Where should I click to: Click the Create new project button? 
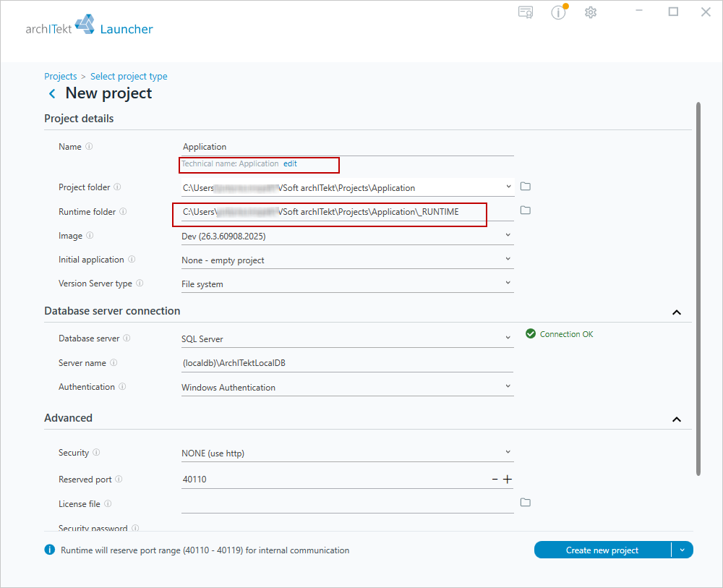(602, 550)
